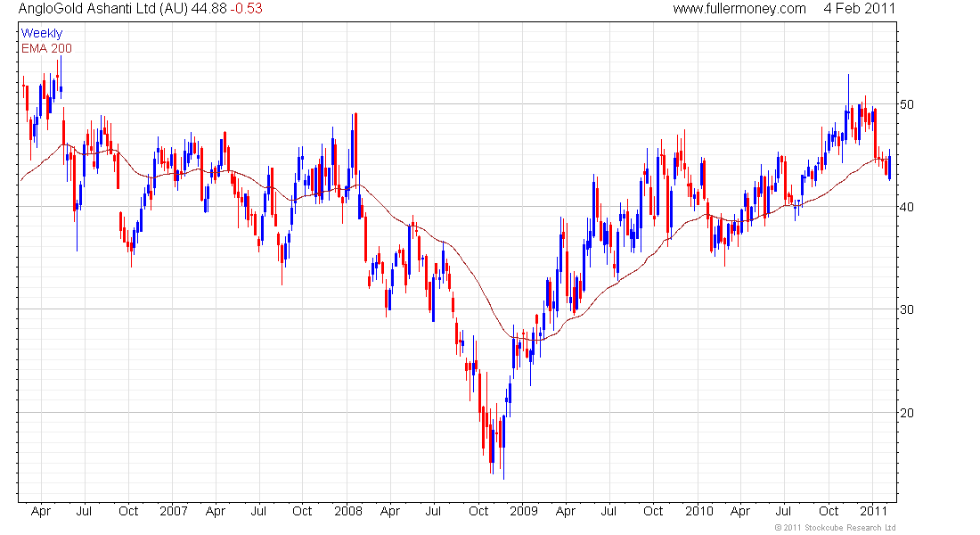980x535 pixels.
Task: Select the 2010 marker on time axis
Action: (698, 512)
